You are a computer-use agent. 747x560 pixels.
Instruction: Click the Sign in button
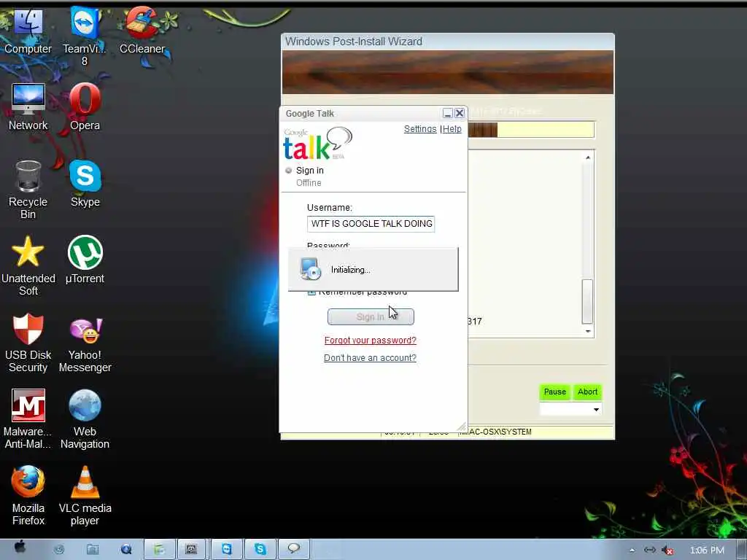click(x=371, y=317)
